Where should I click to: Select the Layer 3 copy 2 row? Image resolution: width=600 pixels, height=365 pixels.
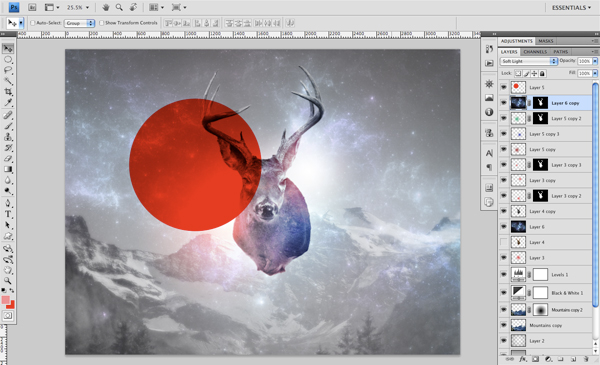tap(545, 196)
